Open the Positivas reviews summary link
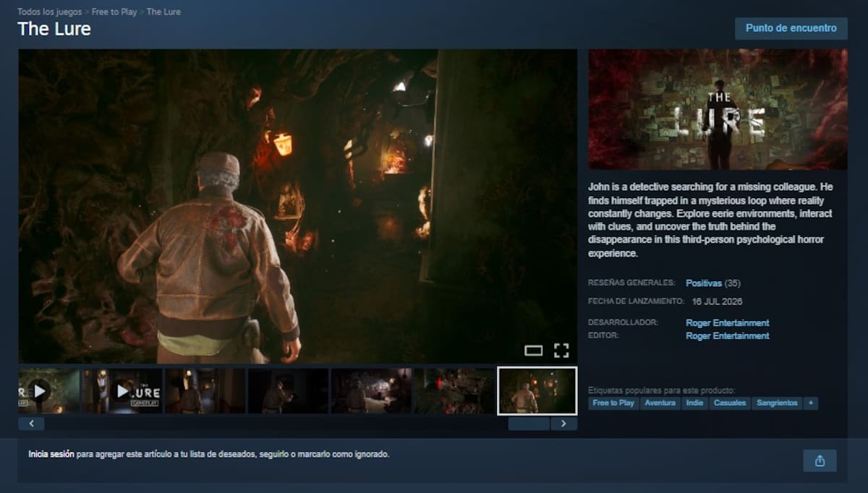Screen dimensions: 868x493 tap(704, 283)
